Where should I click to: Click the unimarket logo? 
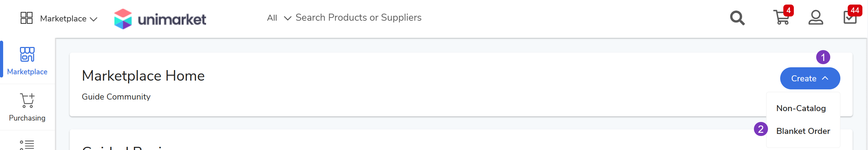[160, 19]
